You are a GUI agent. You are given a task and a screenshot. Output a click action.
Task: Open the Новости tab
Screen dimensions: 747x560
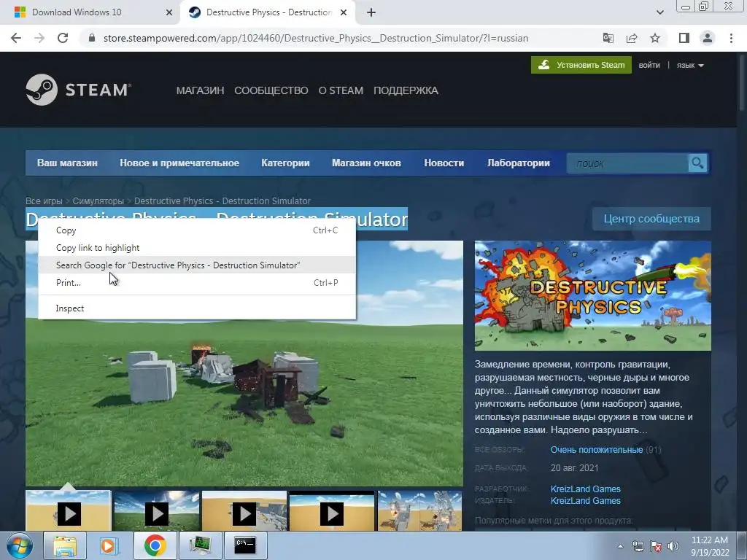click(444, 163)
